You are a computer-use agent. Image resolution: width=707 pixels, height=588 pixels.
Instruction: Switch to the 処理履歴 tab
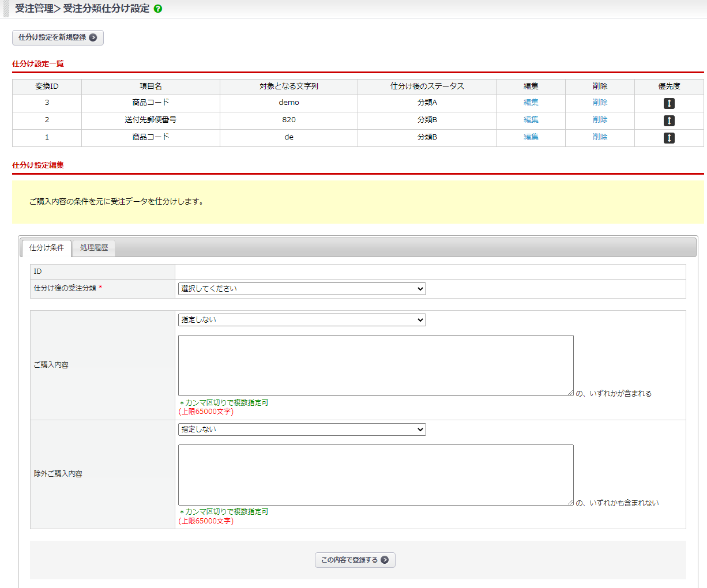(x=94, y=248)
